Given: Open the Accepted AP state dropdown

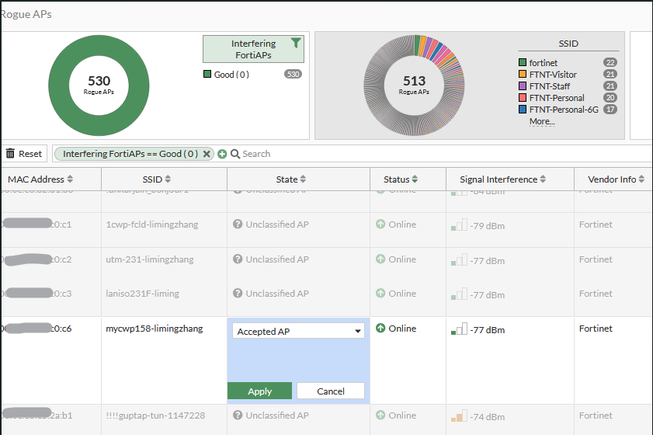Looking at the screenshot, I should [x=298, y=331].
